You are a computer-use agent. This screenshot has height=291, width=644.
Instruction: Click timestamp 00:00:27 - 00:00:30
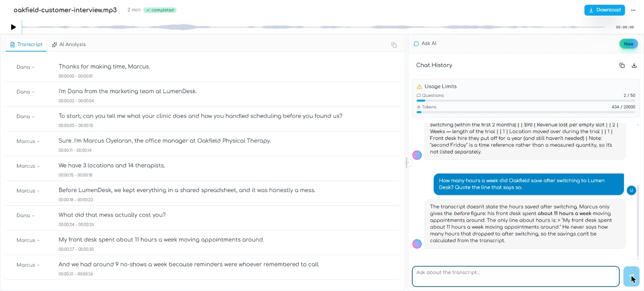pyautogui.click(x=76, y=249)
